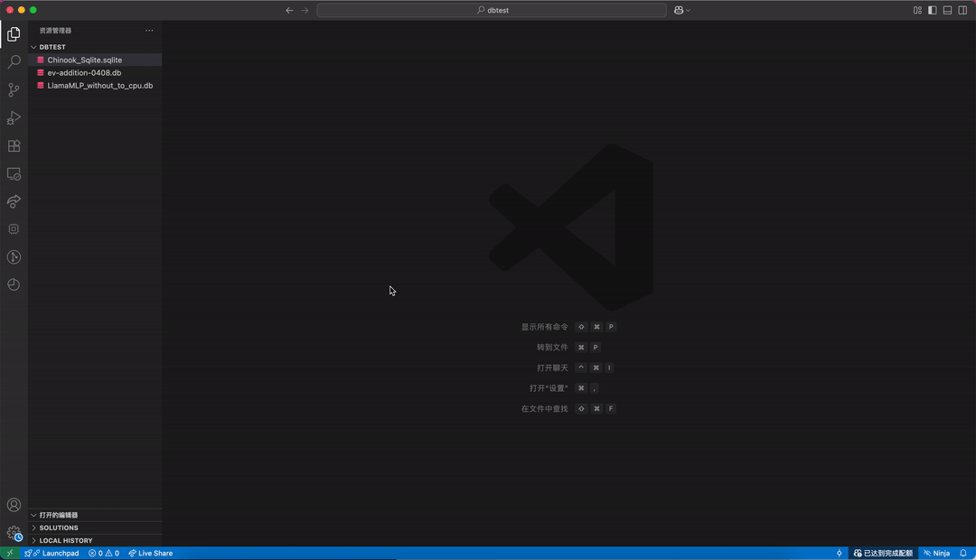
Task: Collapse the 打开的编辑器 section
Action: [x=95, y=515]
